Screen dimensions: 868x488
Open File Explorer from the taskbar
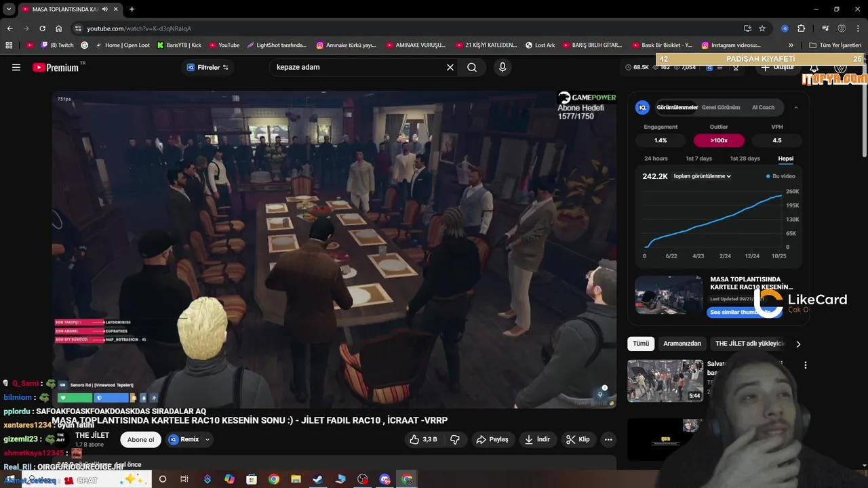(296, 479)
